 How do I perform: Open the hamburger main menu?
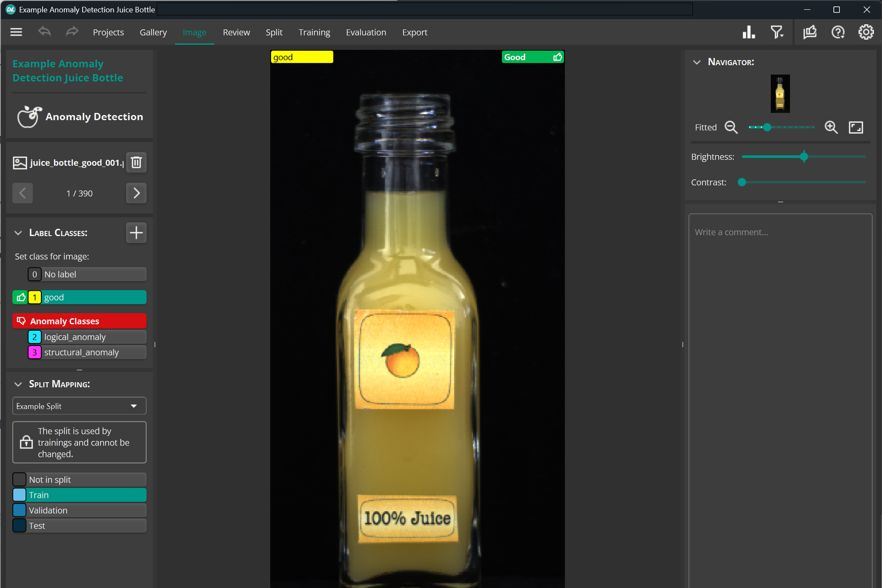click(16, 32)
